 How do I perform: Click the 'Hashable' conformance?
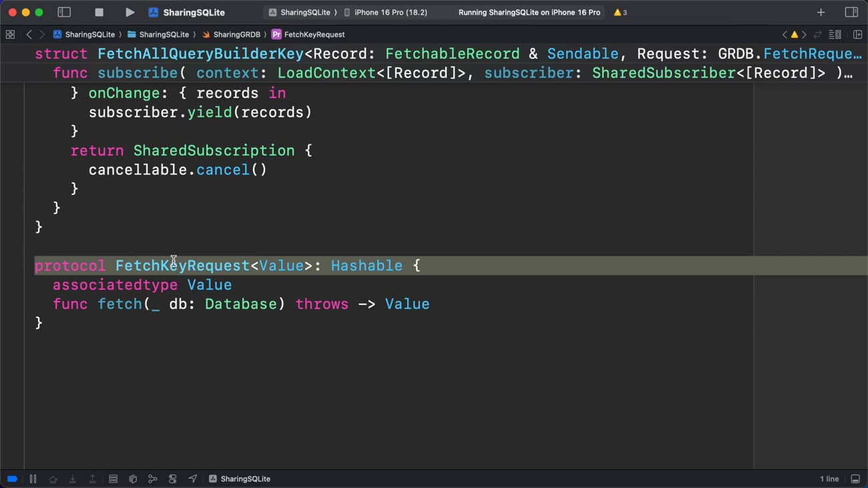click(x=367, y=266)
